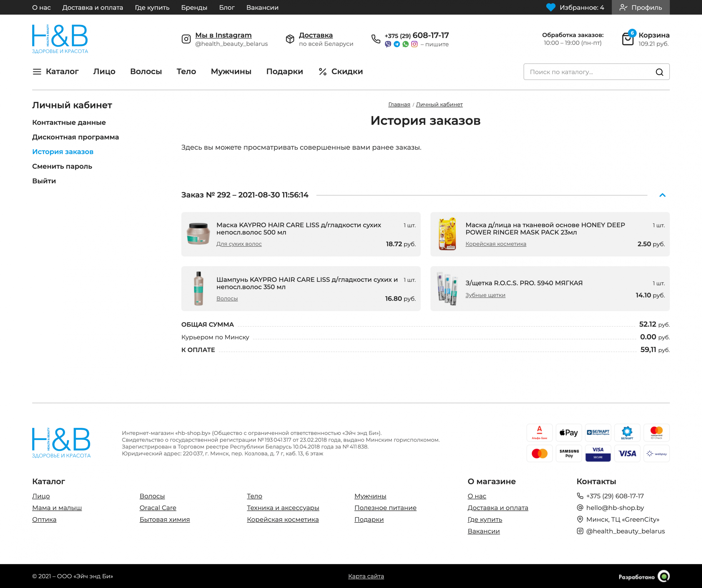Open Волосы link under shampoo item
The image size is (702, 588).
(x=227, y=298)
